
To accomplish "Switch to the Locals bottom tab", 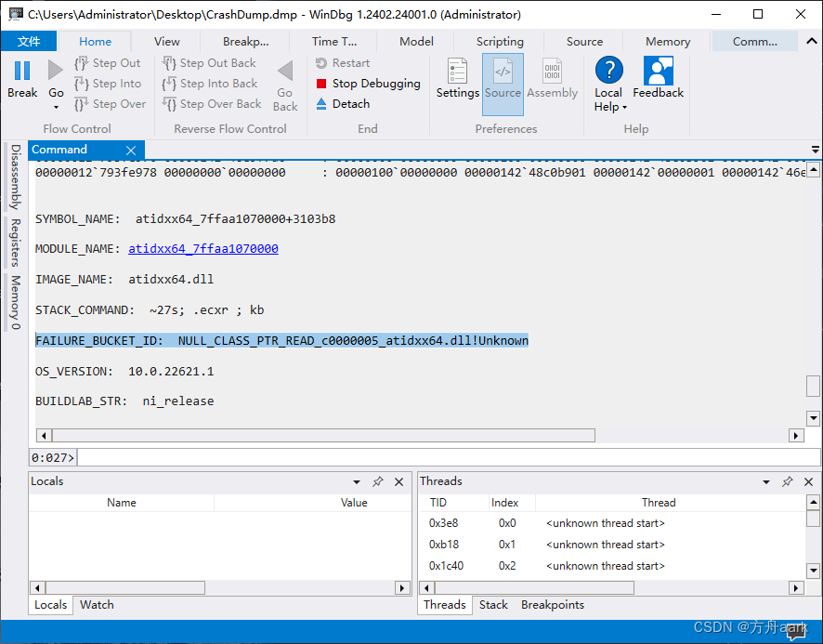I will [x=51, y=605].
